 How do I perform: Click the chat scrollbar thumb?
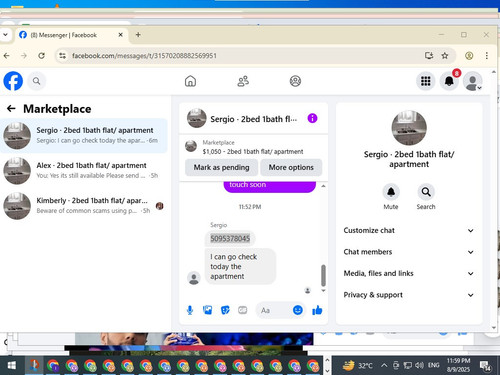(323, 275)
